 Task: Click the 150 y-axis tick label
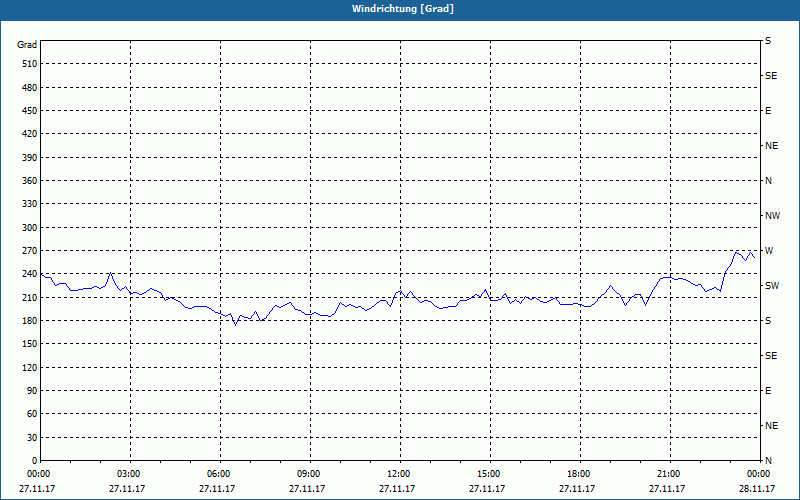point(30,344)
